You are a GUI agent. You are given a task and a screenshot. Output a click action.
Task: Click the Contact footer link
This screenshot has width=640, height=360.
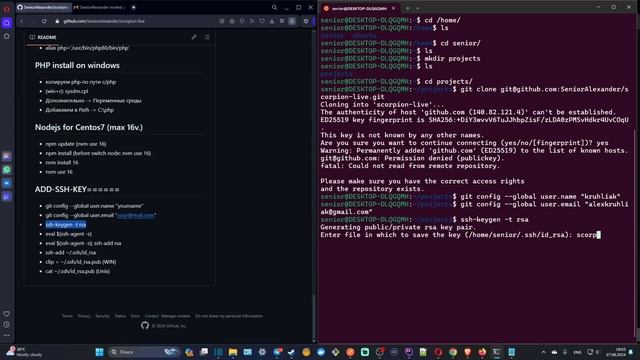click(151, 316)
